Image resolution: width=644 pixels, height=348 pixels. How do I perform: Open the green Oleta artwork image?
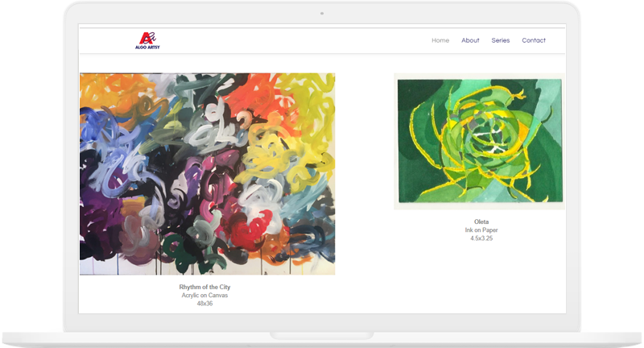pos(479,141)
